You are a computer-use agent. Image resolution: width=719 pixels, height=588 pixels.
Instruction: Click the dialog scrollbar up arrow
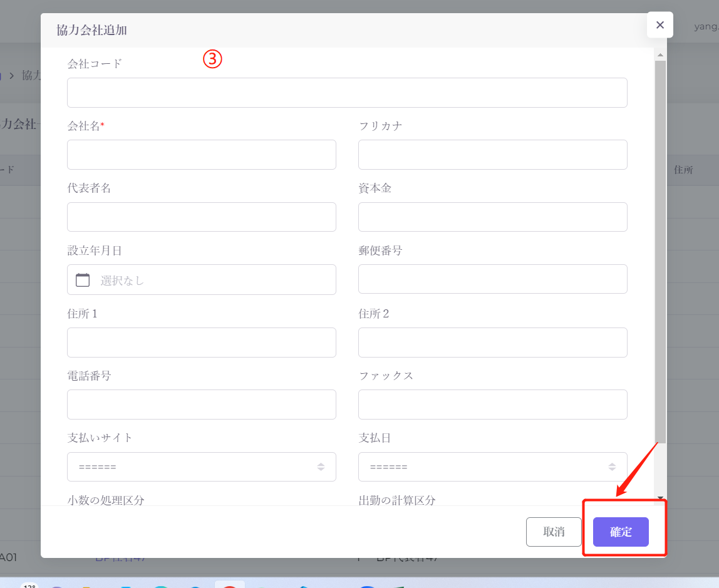coord(660,55)
